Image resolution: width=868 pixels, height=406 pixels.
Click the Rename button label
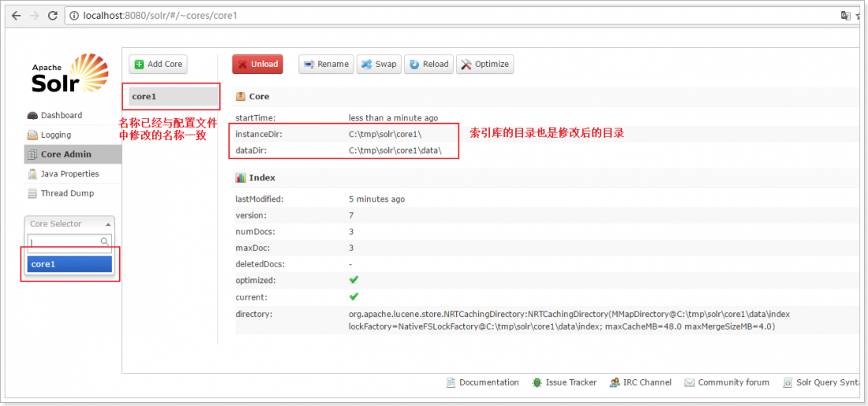(x=333, y=64)
